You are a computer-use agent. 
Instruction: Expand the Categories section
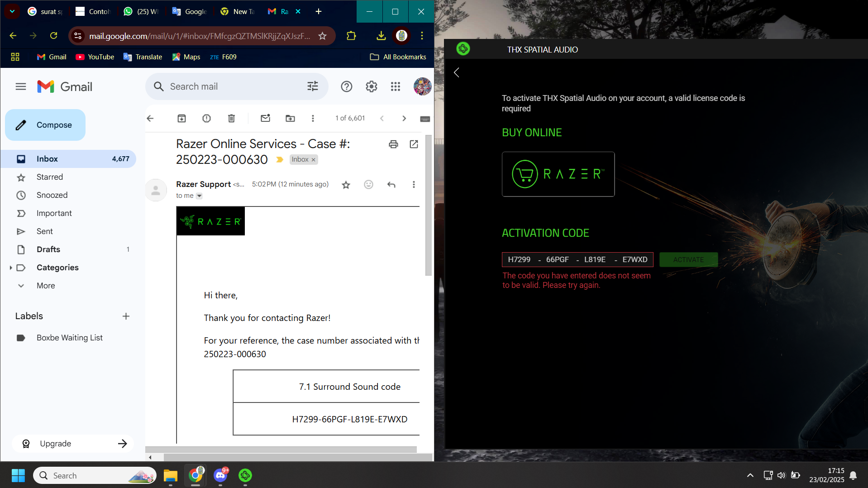(x=10, y=268)
